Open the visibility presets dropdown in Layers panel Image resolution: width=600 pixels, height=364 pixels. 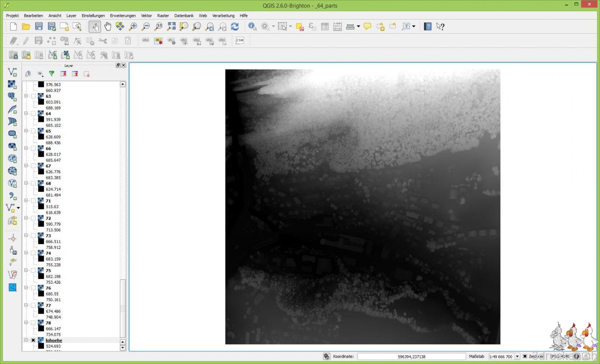pos(40,74)
